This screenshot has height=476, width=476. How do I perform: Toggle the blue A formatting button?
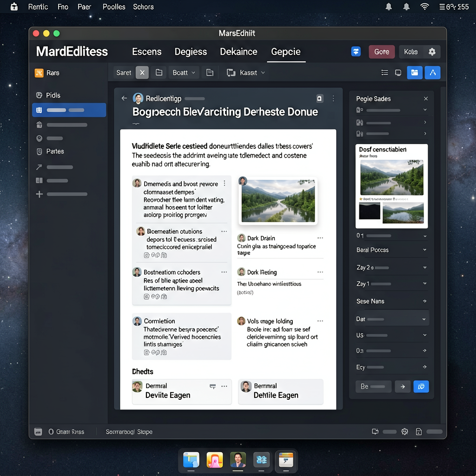click(x=433, y=73)
